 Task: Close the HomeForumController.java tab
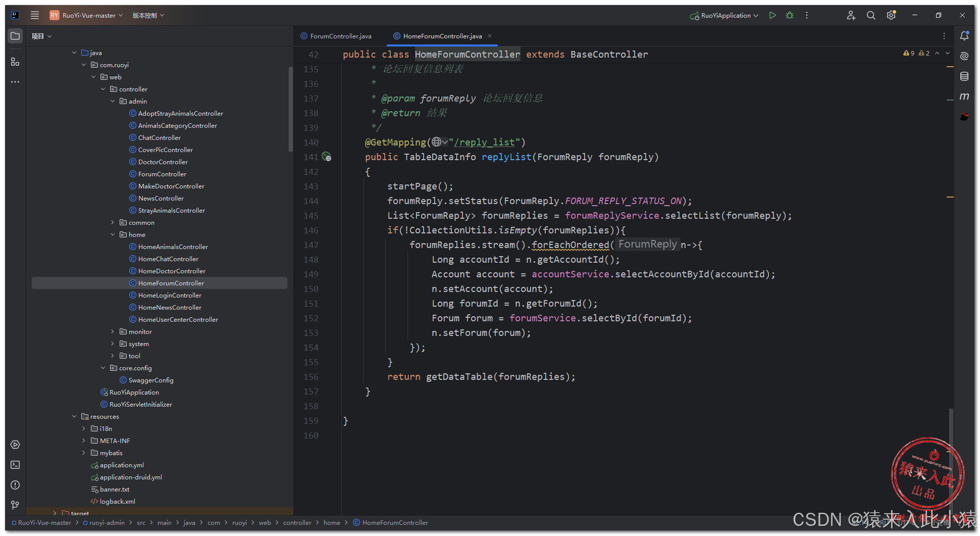(490, 36)
